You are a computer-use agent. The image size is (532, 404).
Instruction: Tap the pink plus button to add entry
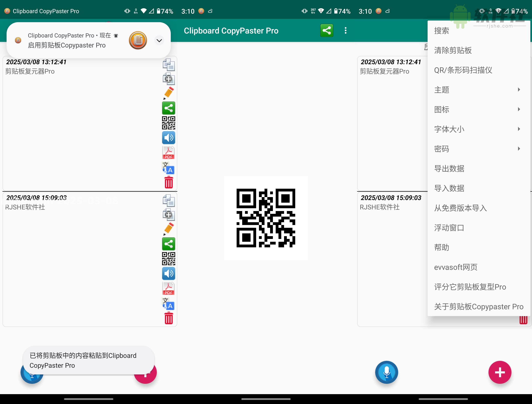tap(500, 372)
